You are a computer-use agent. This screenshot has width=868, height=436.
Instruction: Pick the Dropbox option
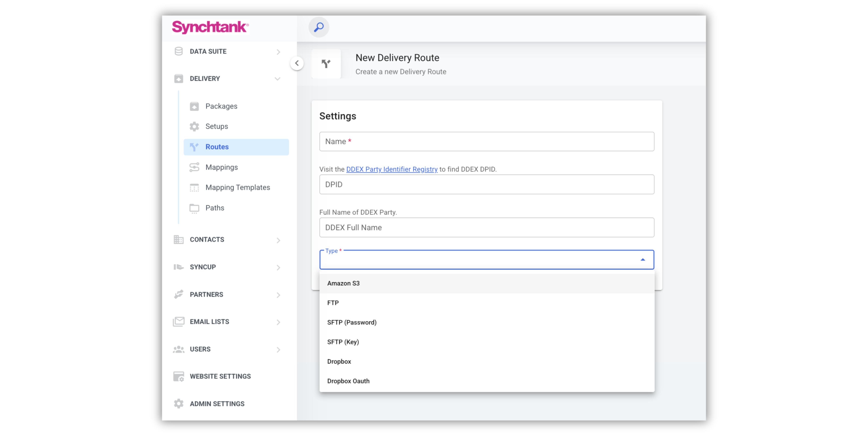(487, 361)
